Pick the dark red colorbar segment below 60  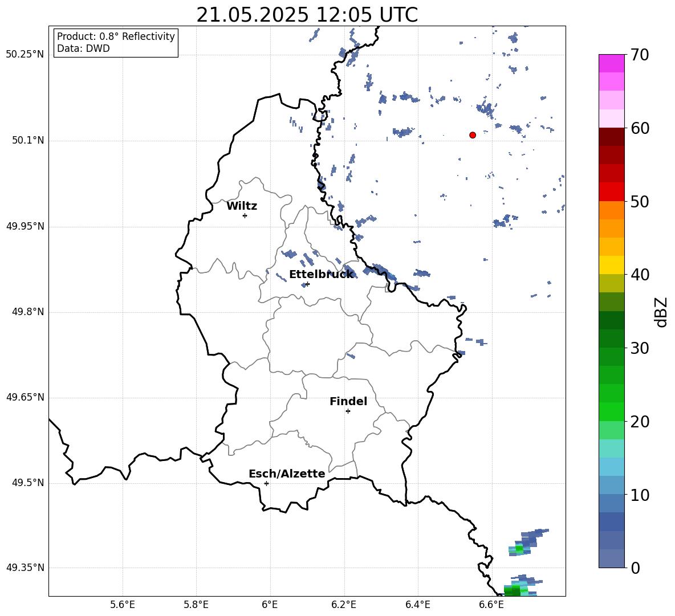611,137
